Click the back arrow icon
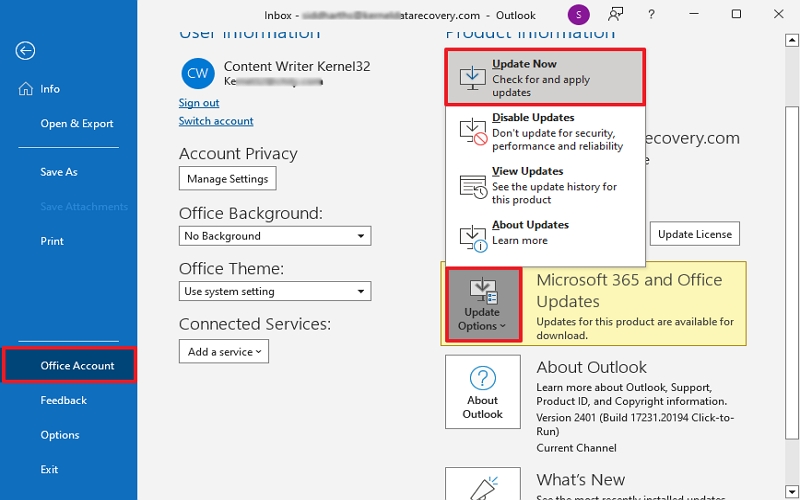Image resolution: width=800 pixels, height=500 pixels. click(26, 51)
